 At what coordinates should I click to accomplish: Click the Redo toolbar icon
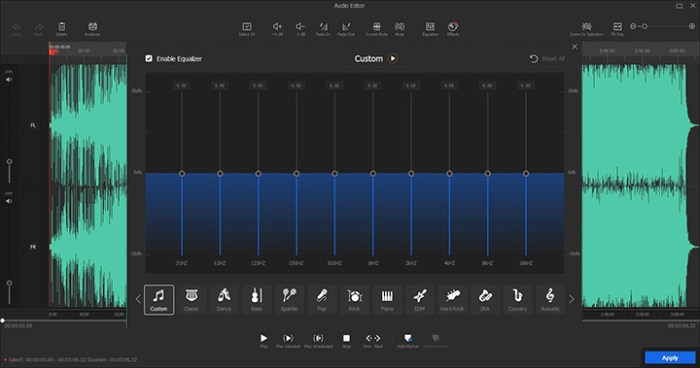(39, 27)
